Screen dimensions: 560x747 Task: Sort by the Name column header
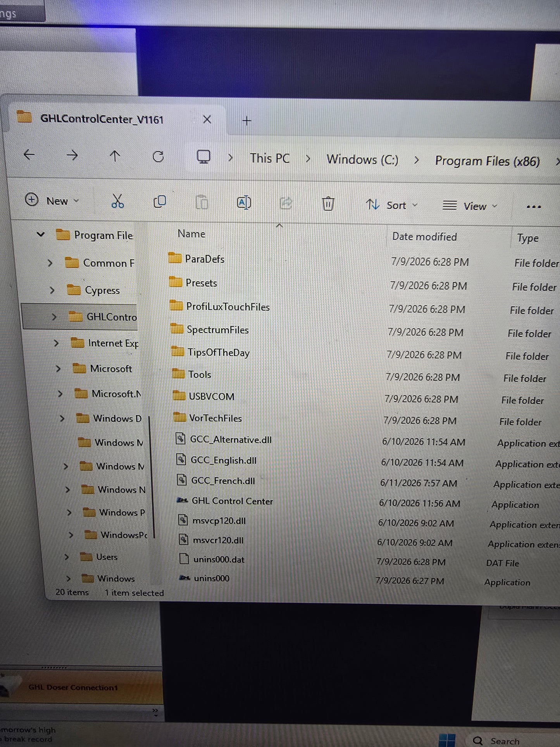191,234
